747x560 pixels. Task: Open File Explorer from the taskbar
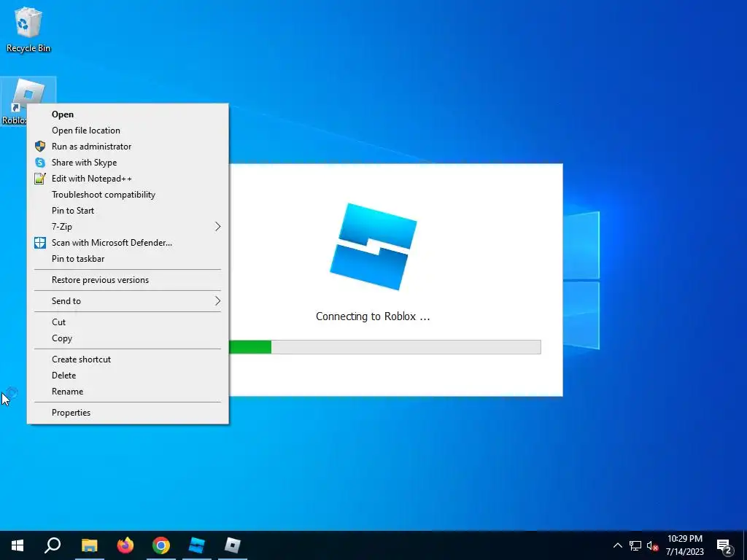click(89, 545)
